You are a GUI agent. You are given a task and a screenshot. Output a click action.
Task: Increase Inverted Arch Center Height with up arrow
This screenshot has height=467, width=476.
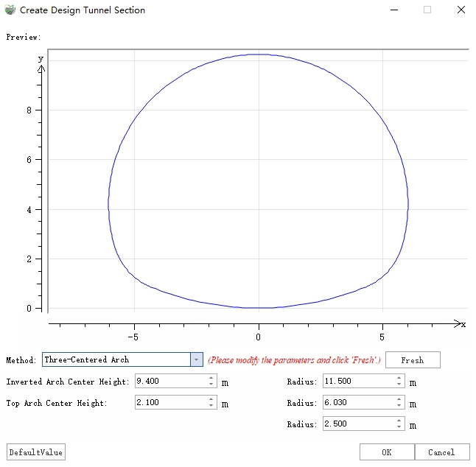211,379
